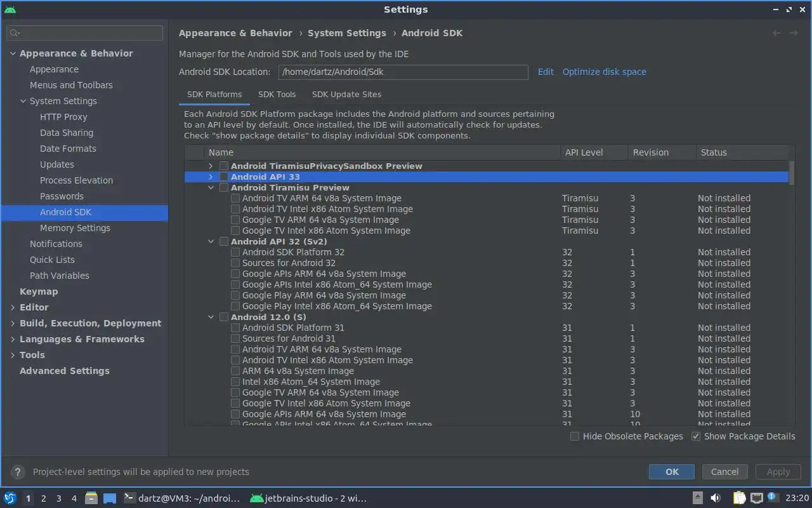812x508 pixels.
Task: Collapse the Android API 32 (Sv2) group
Action: [211, 242]
